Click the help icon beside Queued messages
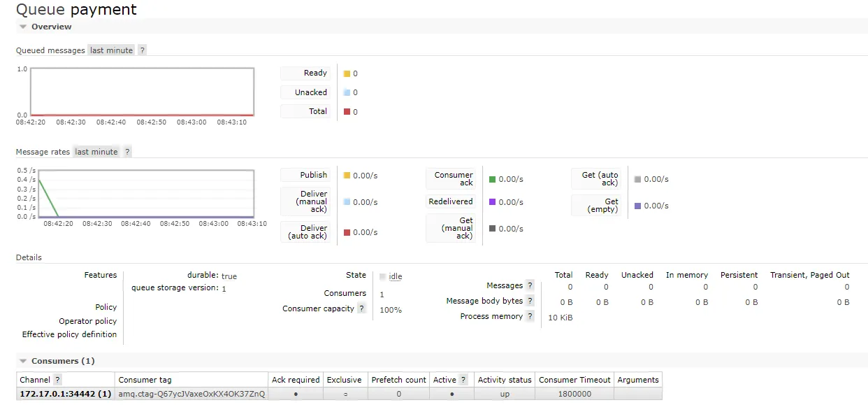The height and width of the screenshot is (405, 868). coord(142,50)
